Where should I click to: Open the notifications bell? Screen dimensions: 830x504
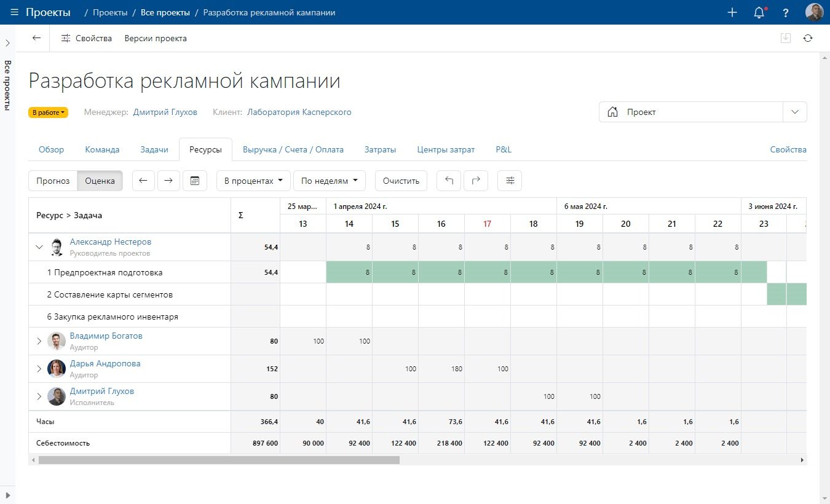tap(759, 12)
